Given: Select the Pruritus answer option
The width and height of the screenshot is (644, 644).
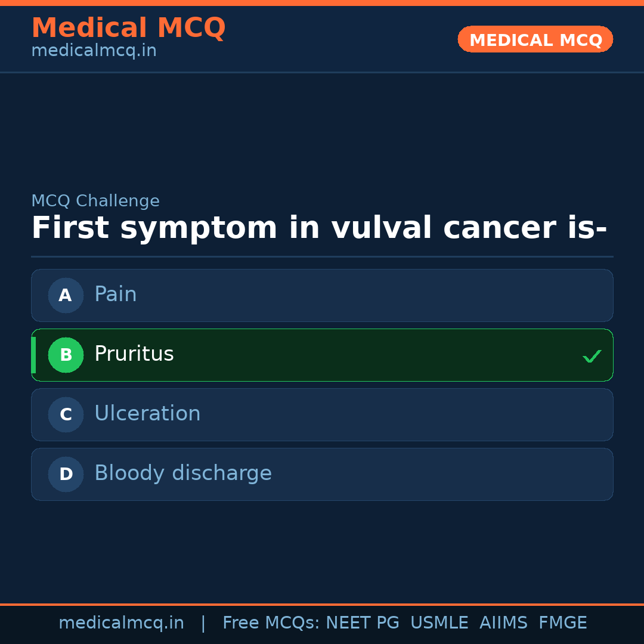Looking at the screenshot, I should [x=322, y=355].
